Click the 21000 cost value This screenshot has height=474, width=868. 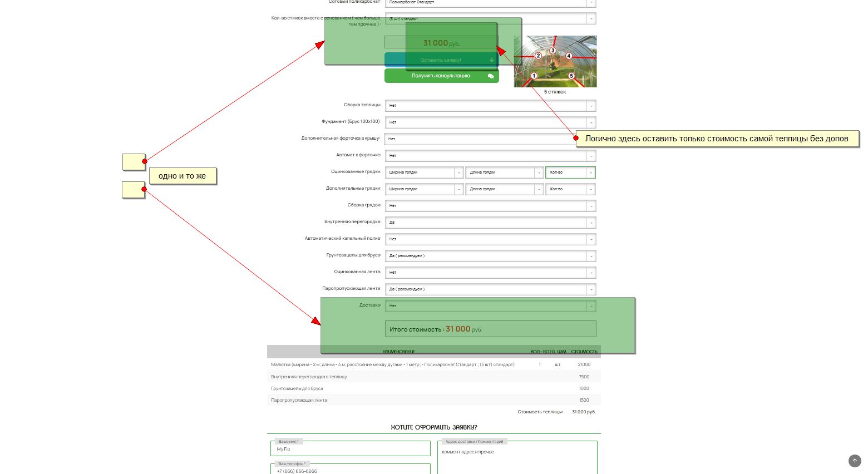click(x=584, y=365)
